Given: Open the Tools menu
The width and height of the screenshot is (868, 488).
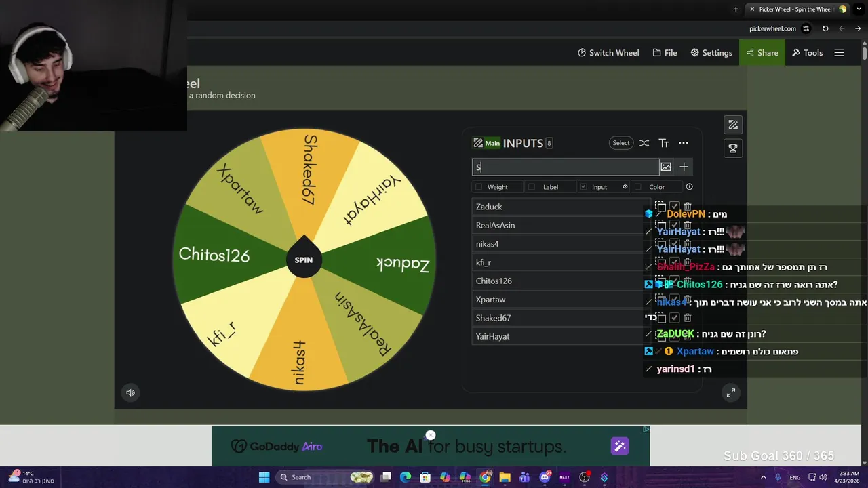Looking at the screenshot, I should click(x=807, y=52).
